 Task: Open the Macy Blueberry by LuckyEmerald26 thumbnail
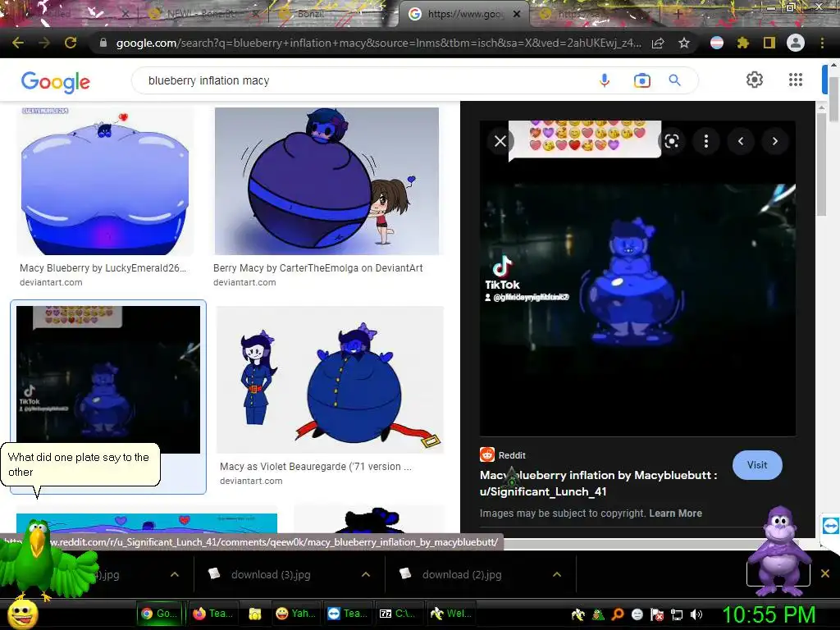[x=105, y=181]
